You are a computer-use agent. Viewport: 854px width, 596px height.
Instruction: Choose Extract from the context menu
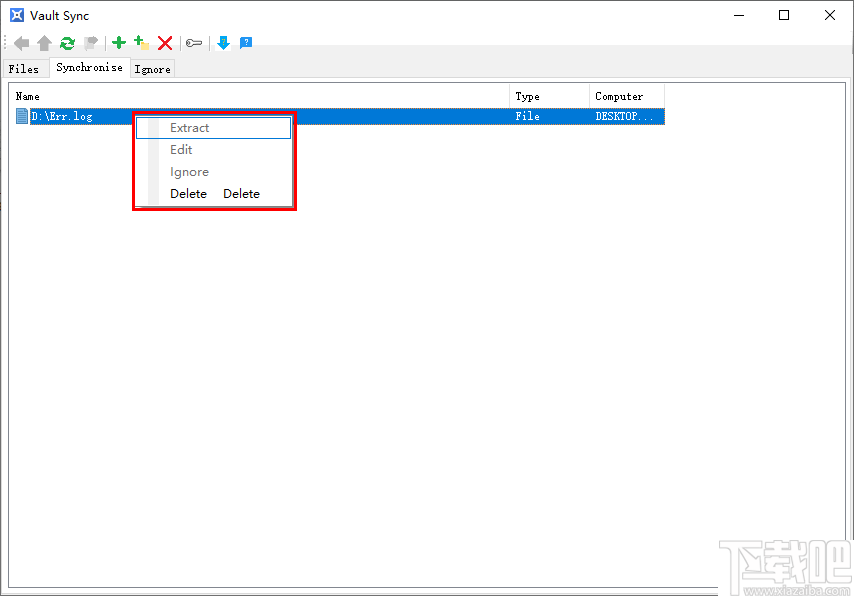pos(214,128)
